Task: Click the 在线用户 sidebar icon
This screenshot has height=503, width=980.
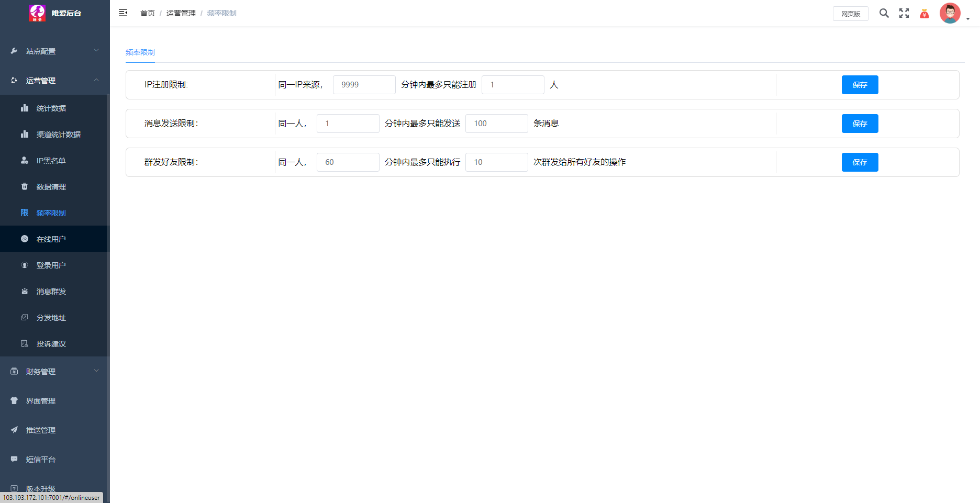Action: (25, 239)
